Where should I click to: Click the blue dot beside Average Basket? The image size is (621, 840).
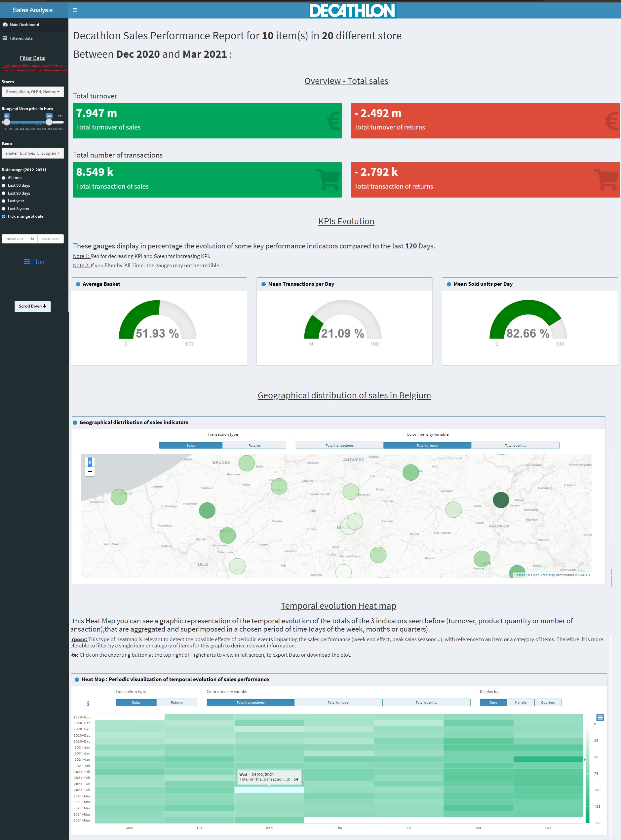78,284
